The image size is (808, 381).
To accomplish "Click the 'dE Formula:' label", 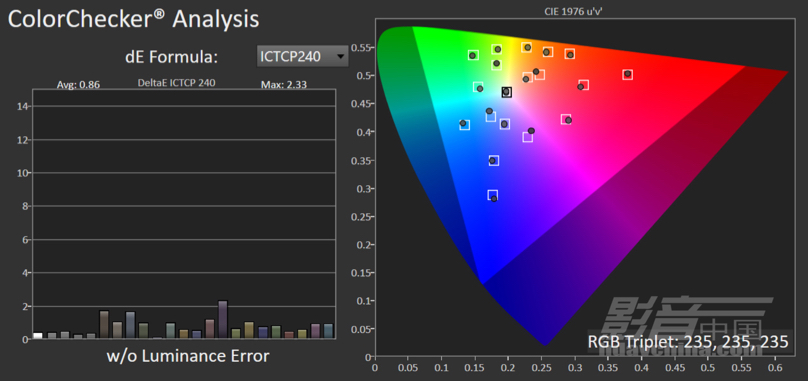I will click(172, 57).
